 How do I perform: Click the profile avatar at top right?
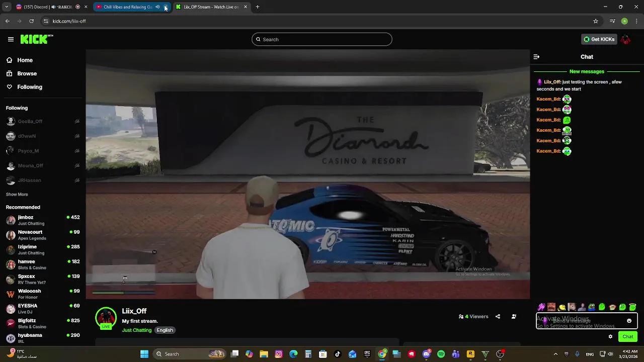[625, 39]
